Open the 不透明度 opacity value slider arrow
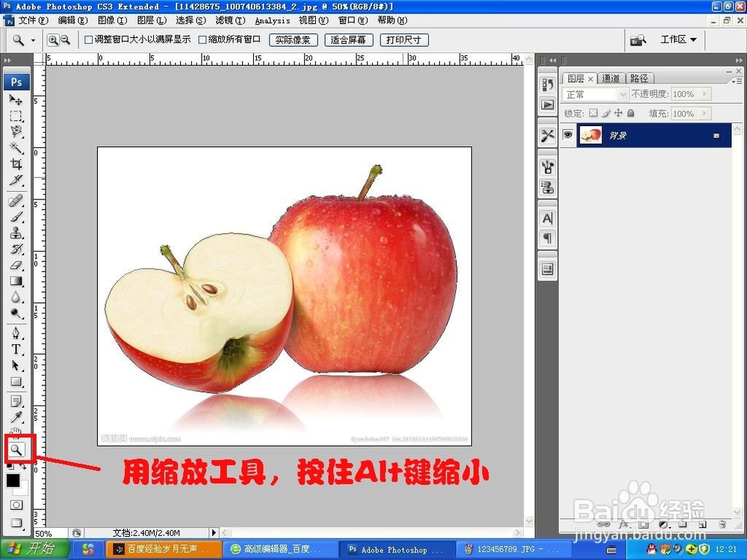This screenshot has height=560, width=747. (x=703, y=94)
